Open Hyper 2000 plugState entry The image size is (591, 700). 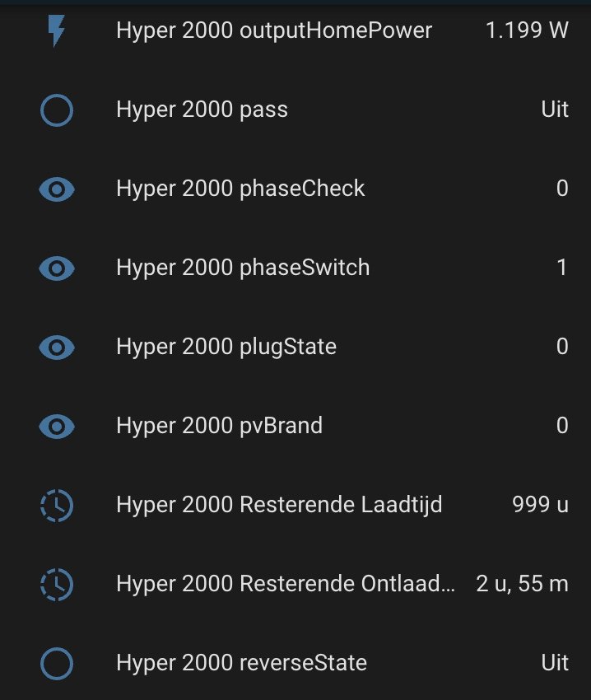[x=226, y=348]
